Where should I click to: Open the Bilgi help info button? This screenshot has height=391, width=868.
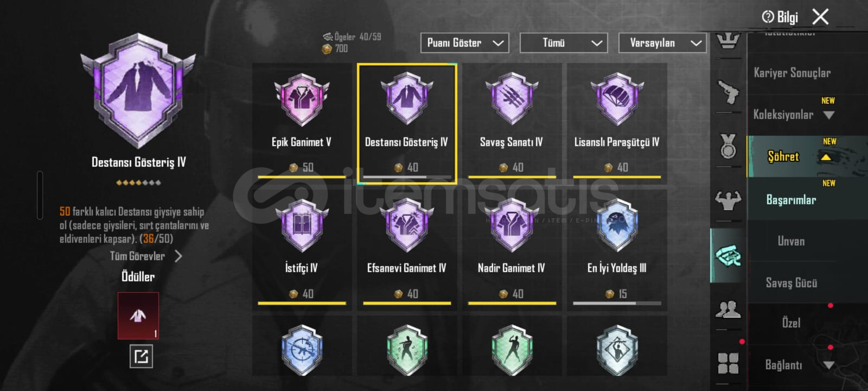tap(780, 17)
